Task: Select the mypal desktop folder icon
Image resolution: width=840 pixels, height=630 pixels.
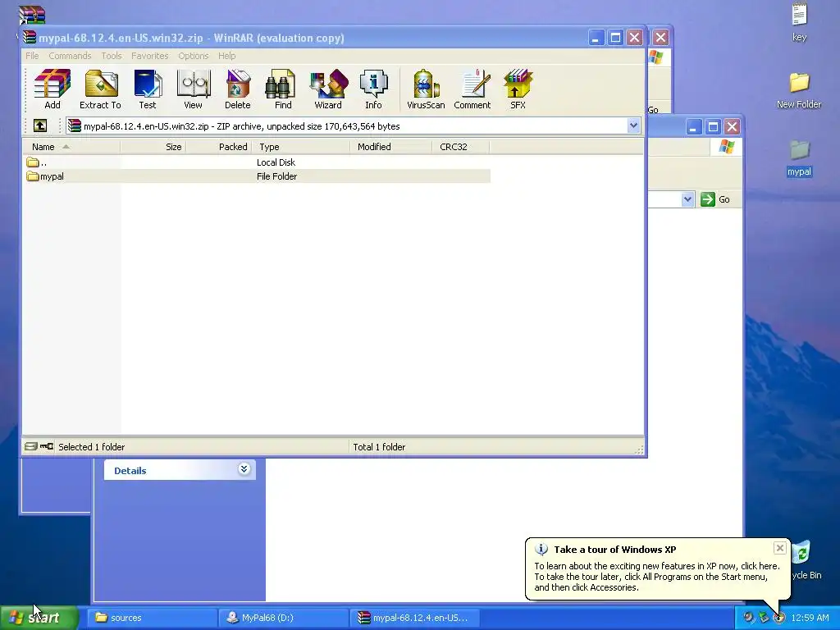Action: [x=799, y=158]
